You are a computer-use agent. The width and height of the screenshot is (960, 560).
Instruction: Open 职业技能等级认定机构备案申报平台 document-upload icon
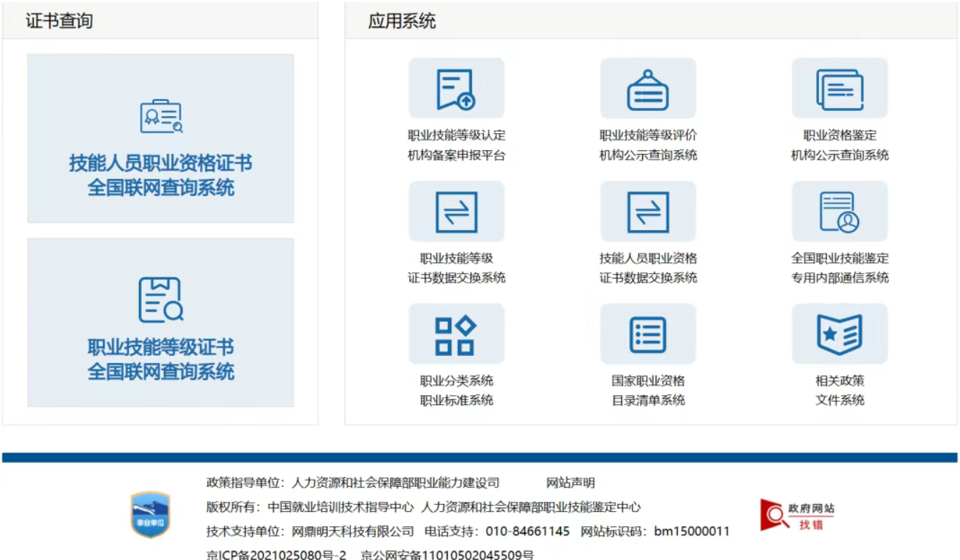(x=456, y=88)
